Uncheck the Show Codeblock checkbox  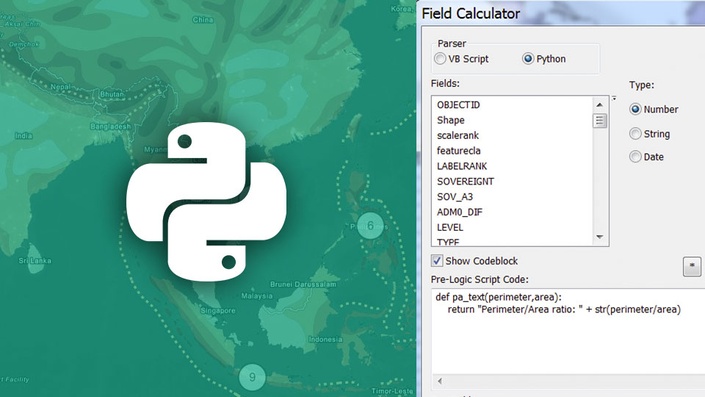tap(437, 261)
